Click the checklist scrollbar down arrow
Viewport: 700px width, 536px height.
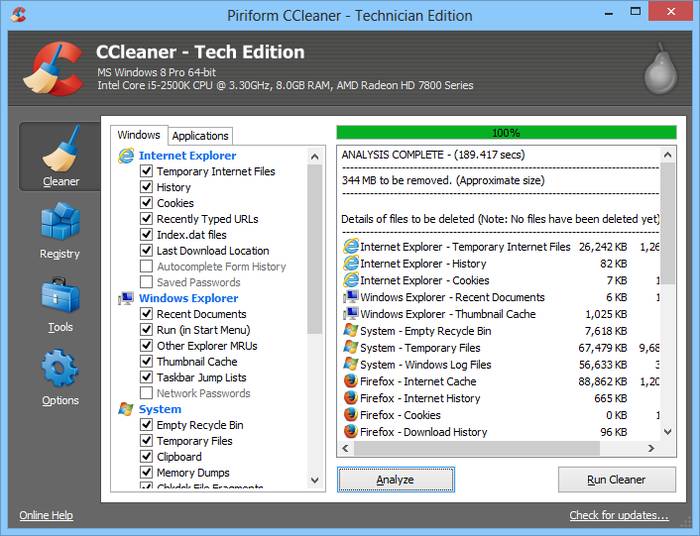tap(315, 481)
